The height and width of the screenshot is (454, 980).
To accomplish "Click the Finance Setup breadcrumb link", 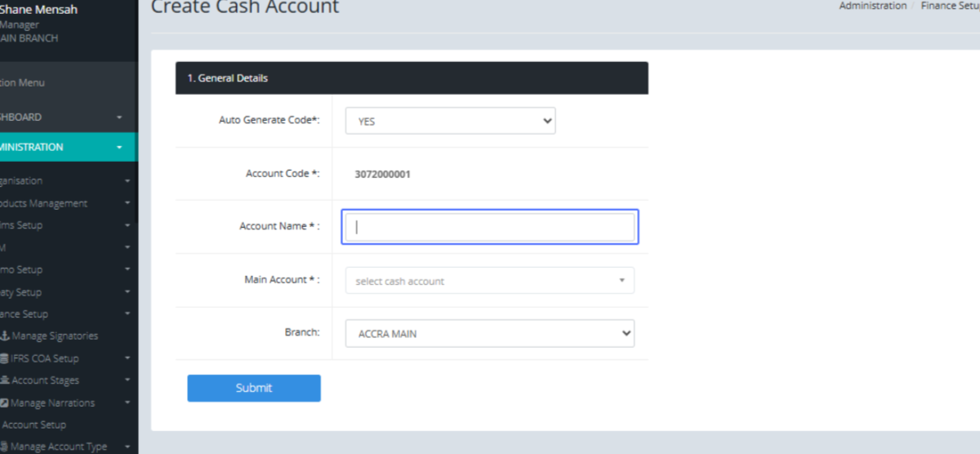I will tap(950, 6).
